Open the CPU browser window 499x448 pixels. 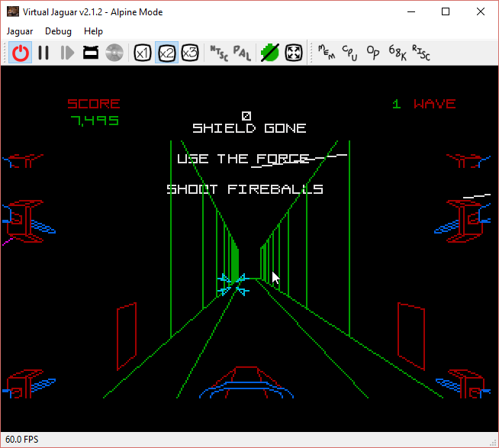tap(349, 53)
